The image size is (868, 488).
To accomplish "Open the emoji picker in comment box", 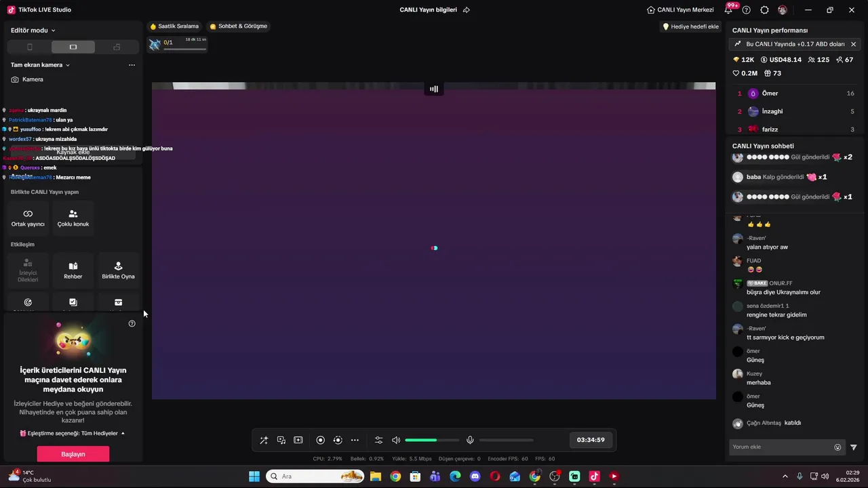I will [x=837, y=447].
